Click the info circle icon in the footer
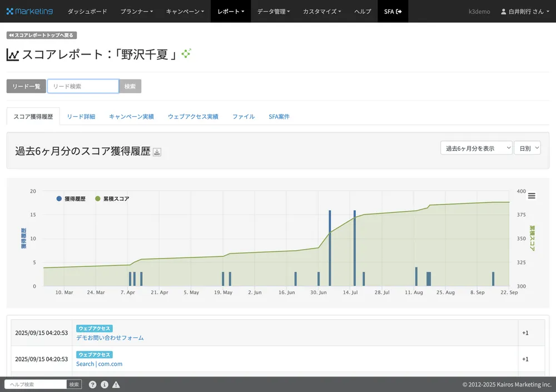Screen dimensions: 556x392 tap(105, 384)
